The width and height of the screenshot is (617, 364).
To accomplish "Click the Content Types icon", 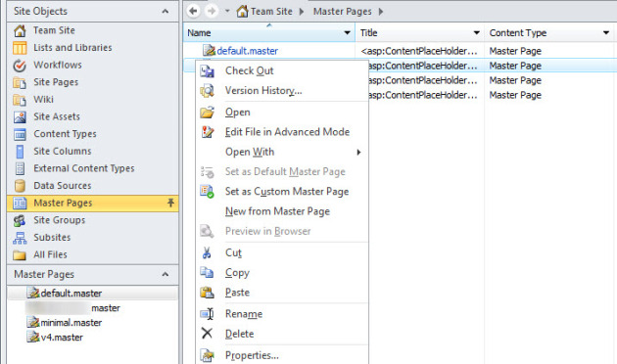I will pos(20,134).
